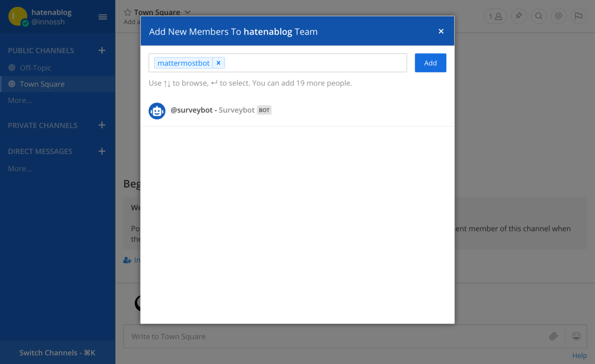Show pinned posts icon
Viewport: 595px width, 364px height.
[x=519, y=16]
